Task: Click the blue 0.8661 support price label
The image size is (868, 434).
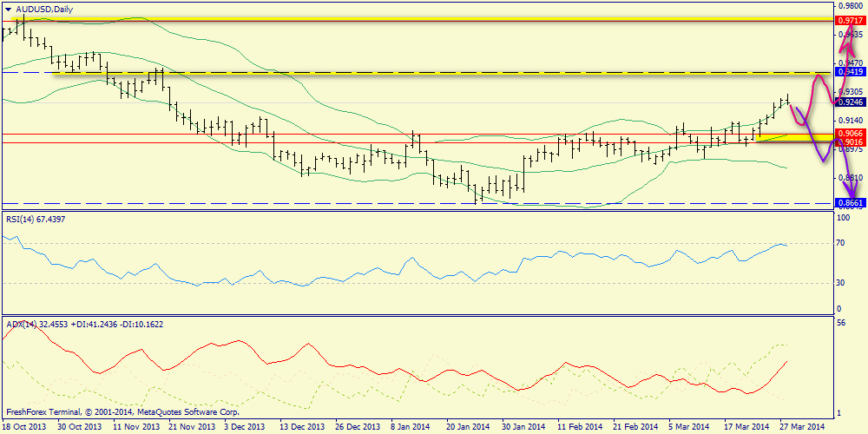Action: [x=850, y=202]
